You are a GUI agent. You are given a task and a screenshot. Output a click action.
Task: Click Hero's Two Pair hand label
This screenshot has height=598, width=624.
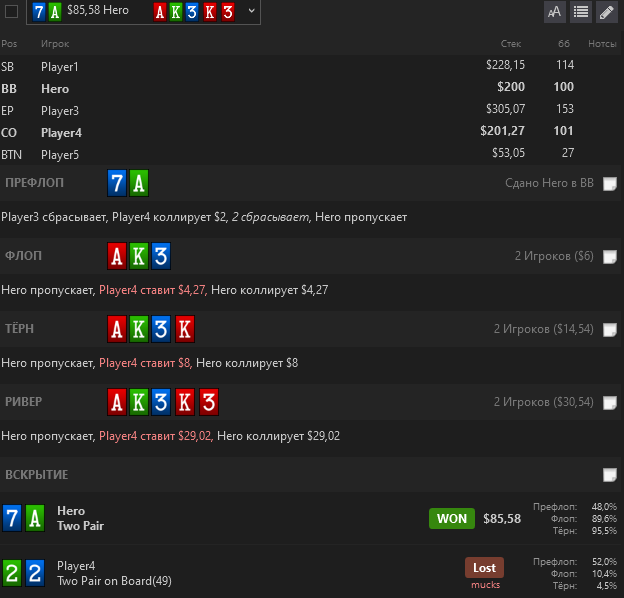[80, 526]
